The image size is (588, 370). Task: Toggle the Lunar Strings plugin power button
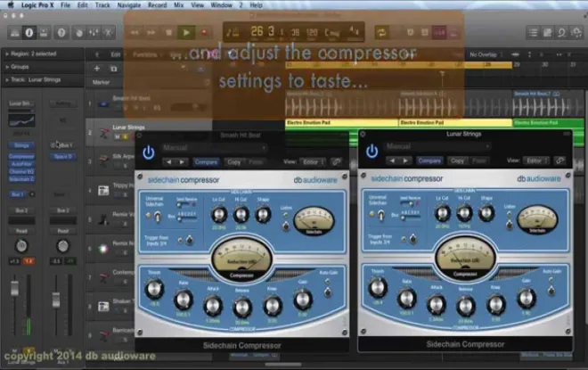pyautogui.click(x=372, y=152)
